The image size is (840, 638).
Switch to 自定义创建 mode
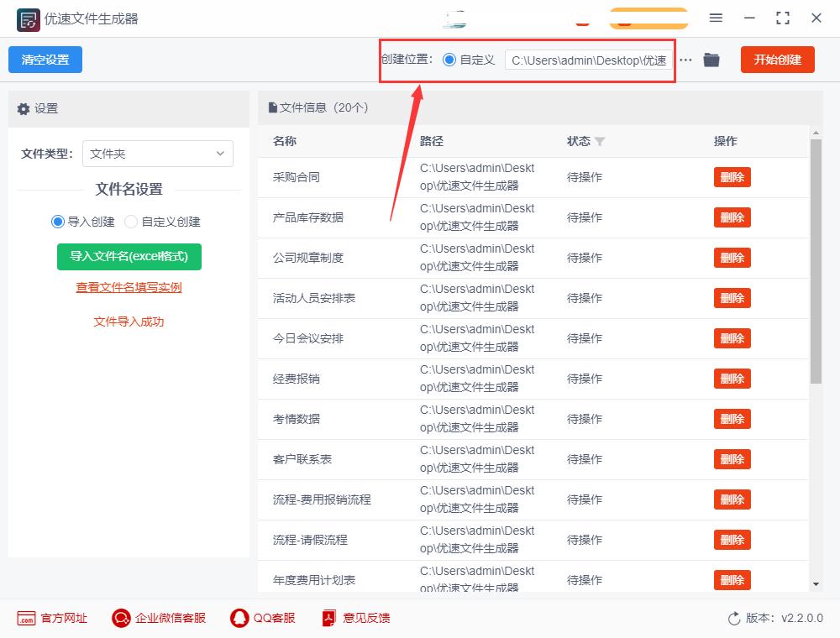click(x=132, y=221)
